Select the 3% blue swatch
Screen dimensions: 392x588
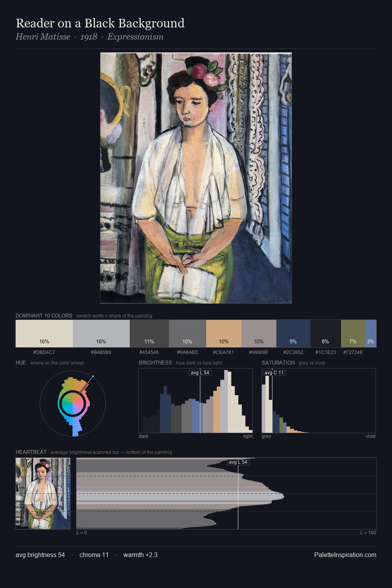tap(371, 334)
